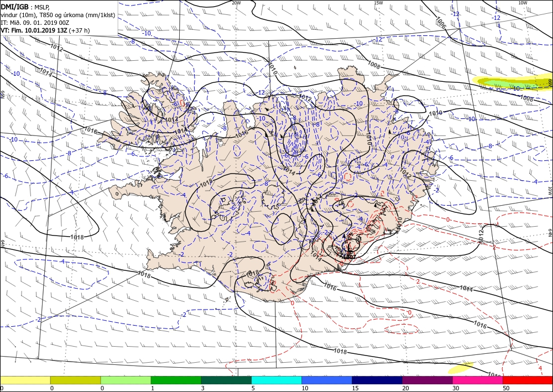Click the yellow precipitation patch near bottom right
Image resolution: width=553 pixels, height=392 pixels.
[460, 368]
